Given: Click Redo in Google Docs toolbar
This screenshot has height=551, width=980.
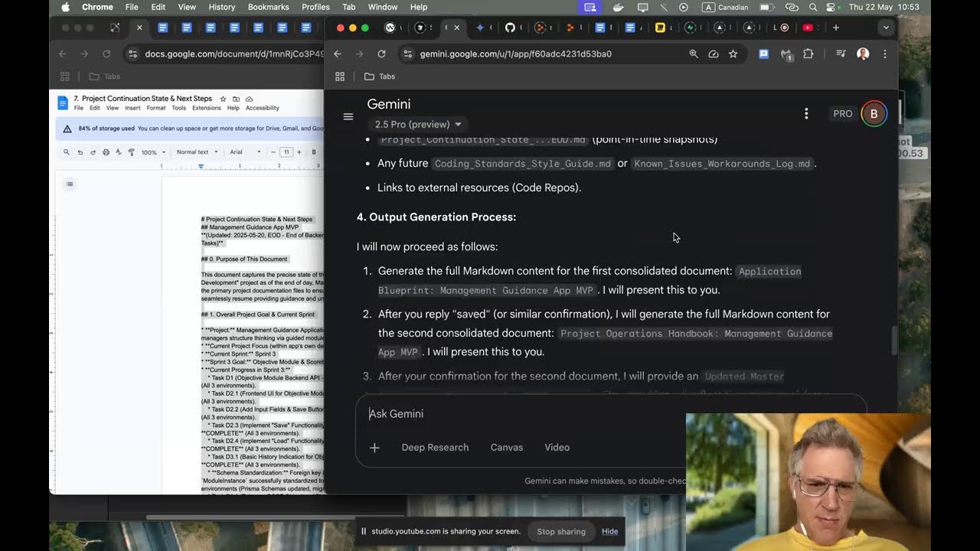Looking at the screenshot, I should point(93,152).
